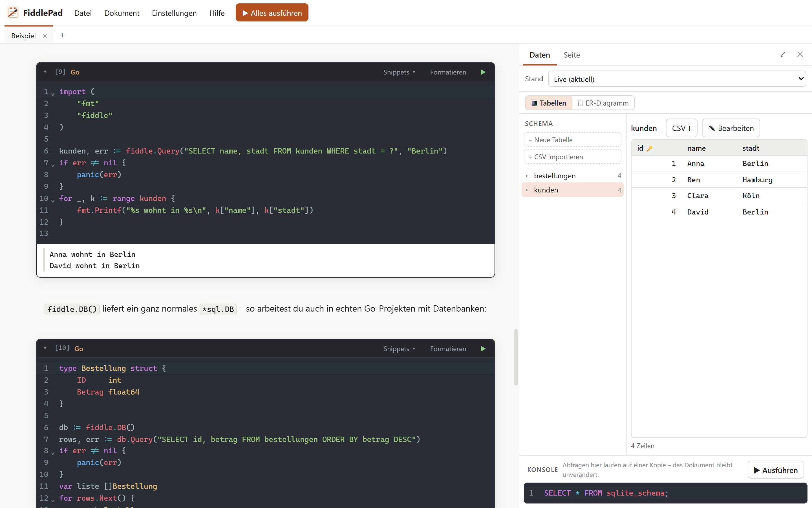This screenshot has width=812, height=508.
Task: Expand the kunden table in schema
Action: click(527, 190)
